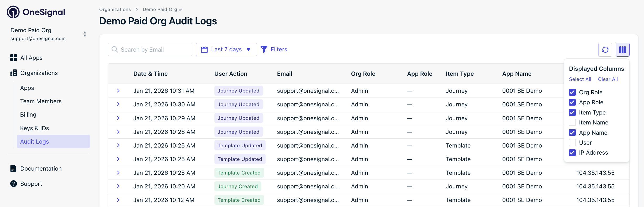The width and height of the screenshot is (644, 207).
Task: Open Team Members page
Action: (x=41, y=101)
